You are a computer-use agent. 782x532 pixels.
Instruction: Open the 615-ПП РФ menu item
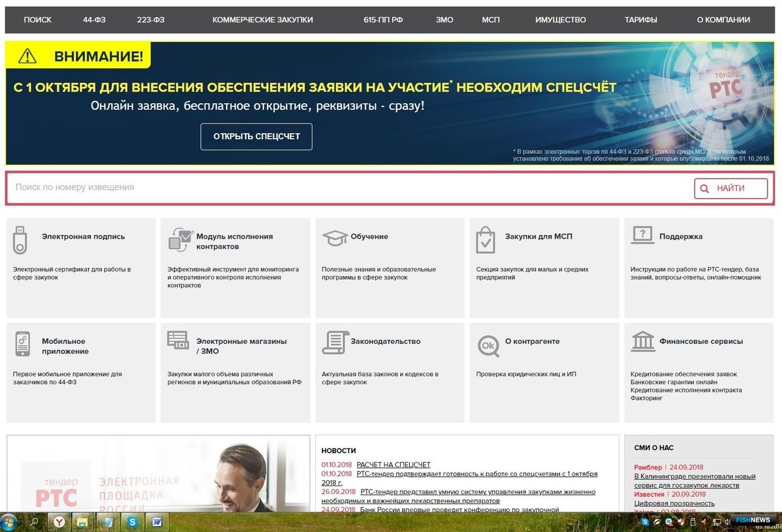click(x=383, y=20)
